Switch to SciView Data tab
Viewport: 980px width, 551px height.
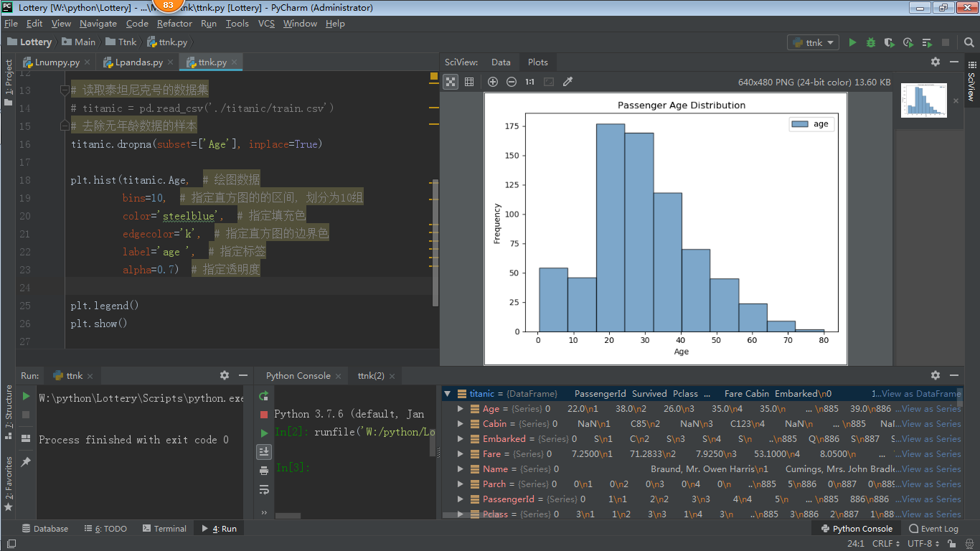501,62
